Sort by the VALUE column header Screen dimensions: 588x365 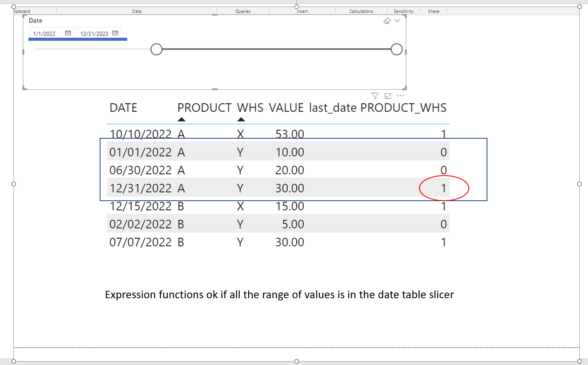(286, 108)
